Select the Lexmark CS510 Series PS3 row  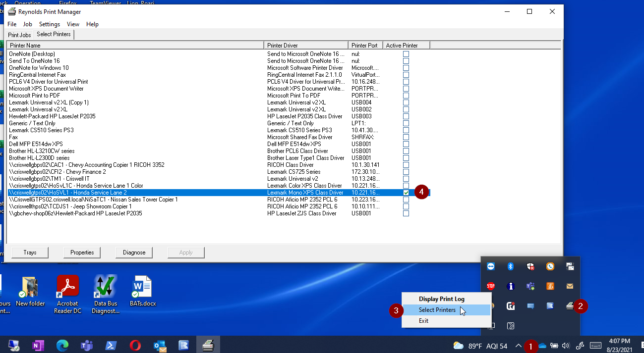[219, 130]
